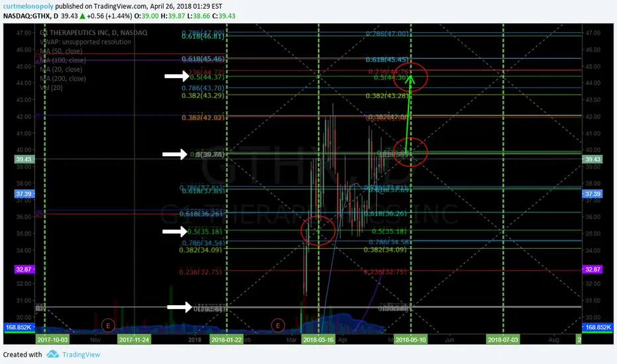Click the left 0.618(45.46) Fibonacci label
Image resolution: width=617 pixels, height=364 pixels.
point(203,59)
